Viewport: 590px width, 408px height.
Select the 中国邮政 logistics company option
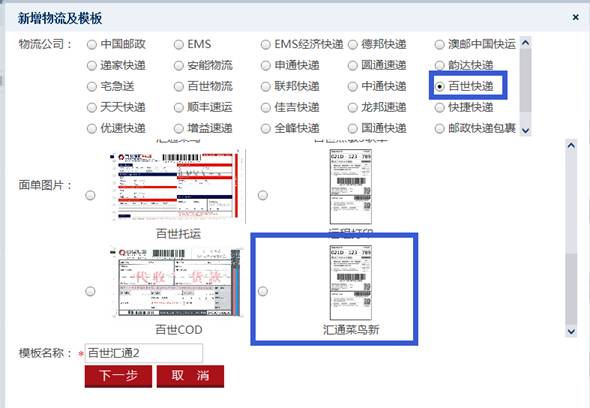click(x=92, y=45)
